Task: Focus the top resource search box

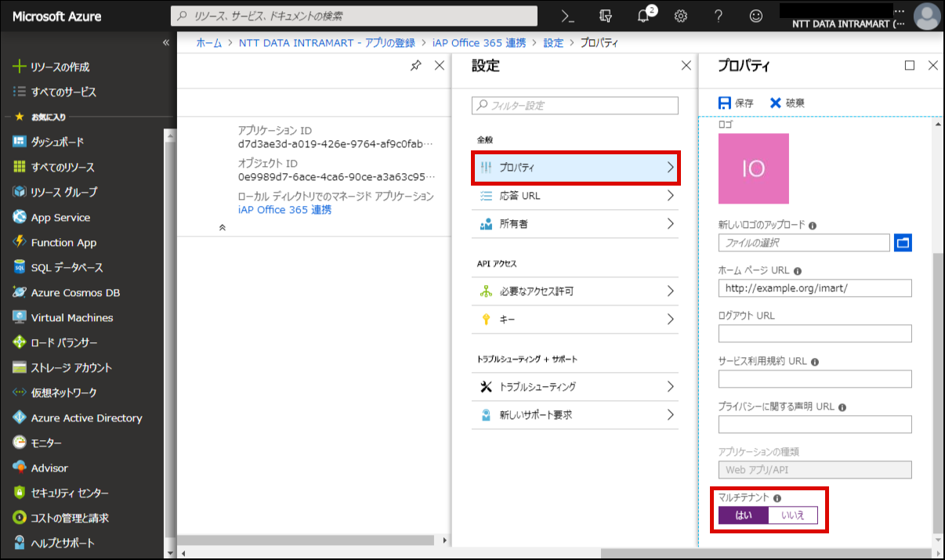Action: 354,16
